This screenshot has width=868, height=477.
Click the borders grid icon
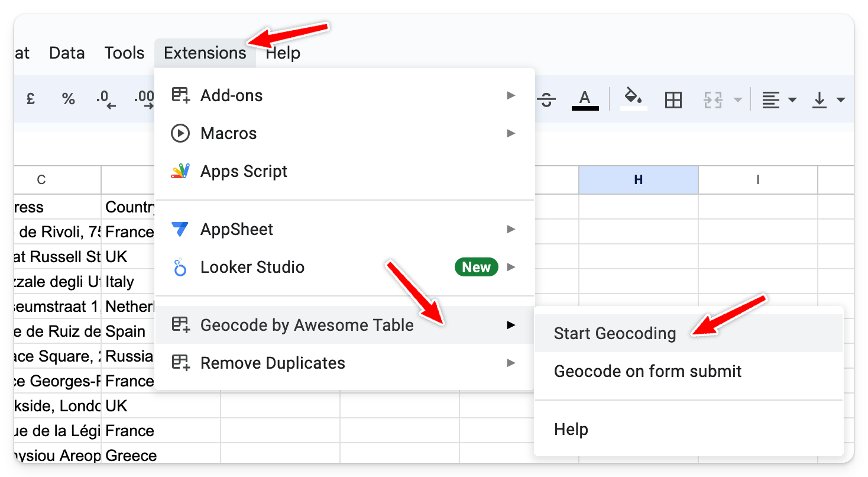click(673, 100)
